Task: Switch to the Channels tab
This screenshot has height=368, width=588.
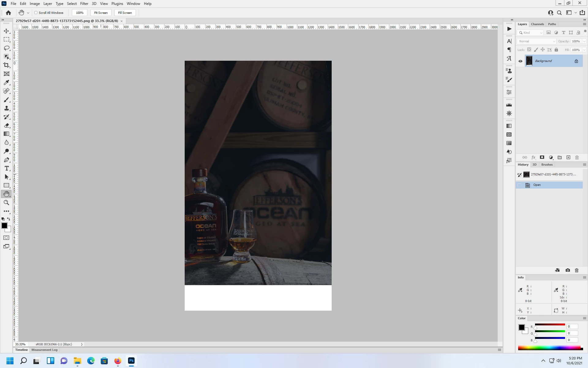Action: coord(537,24)
